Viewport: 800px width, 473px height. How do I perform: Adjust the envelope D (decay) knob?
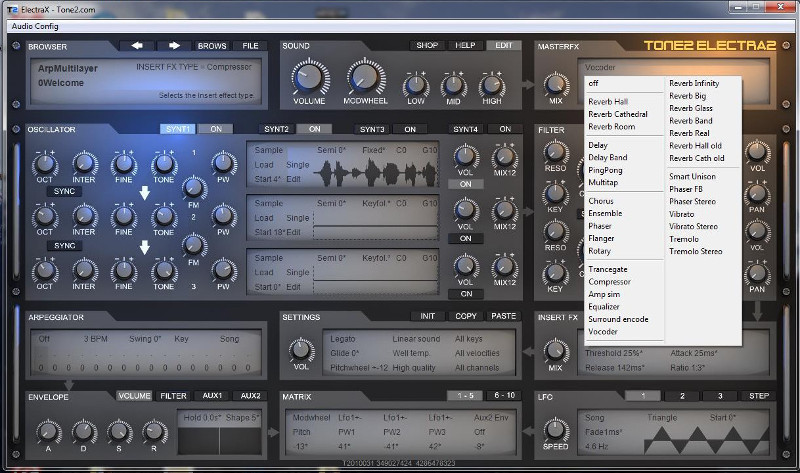[x=84, y=432]
